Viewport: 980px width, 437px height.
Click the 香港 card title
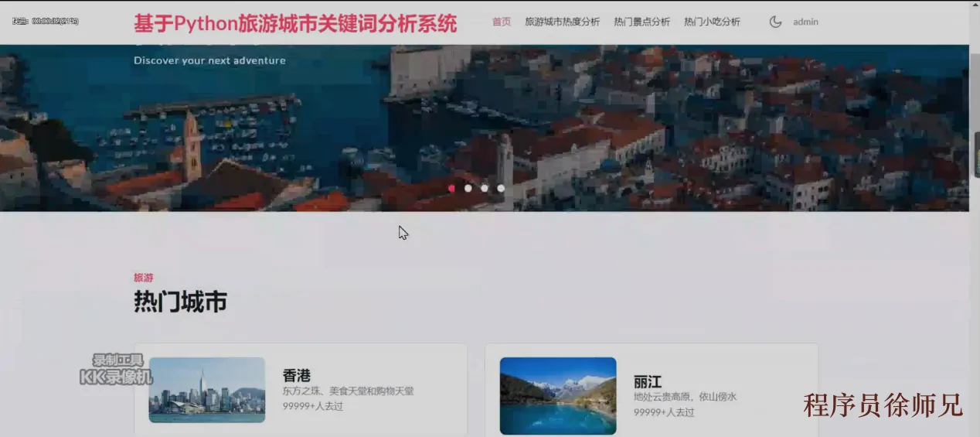click(x=297, y=376)
